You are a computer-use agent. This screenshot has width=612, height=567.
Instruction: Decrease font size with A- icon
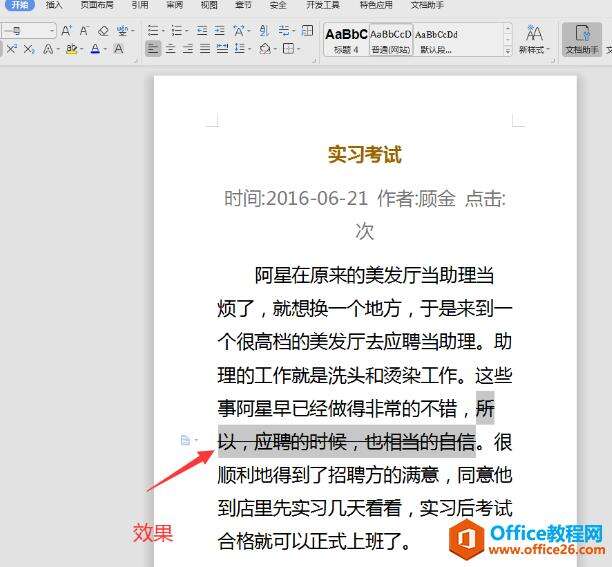pyautogui.click(x=84, y=30)
